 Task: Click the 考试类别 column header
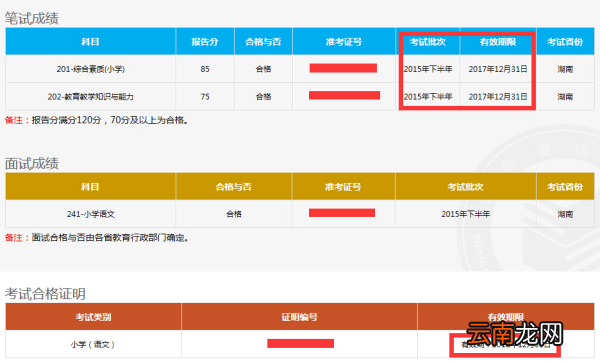click(93, 317)
